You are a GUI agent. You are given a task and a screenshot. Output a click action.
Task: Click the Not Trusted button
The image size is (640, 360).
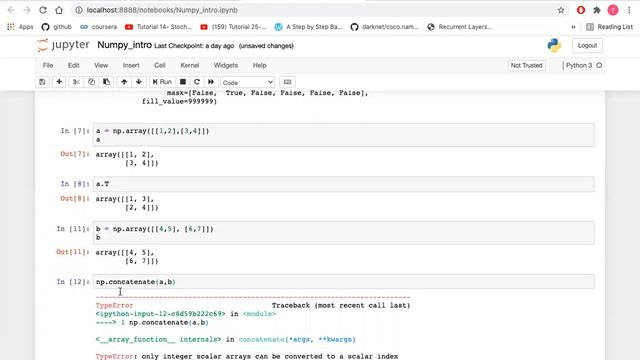point(527,65)
